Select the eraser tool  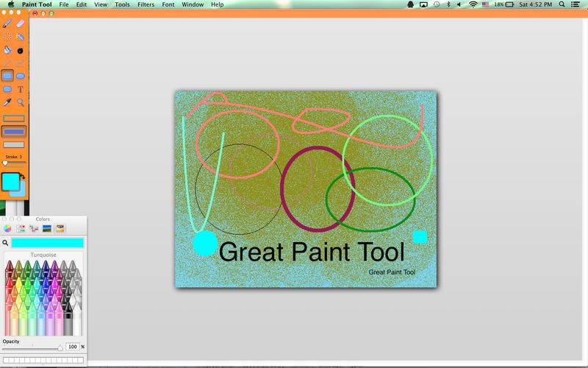tap(21, 24)
